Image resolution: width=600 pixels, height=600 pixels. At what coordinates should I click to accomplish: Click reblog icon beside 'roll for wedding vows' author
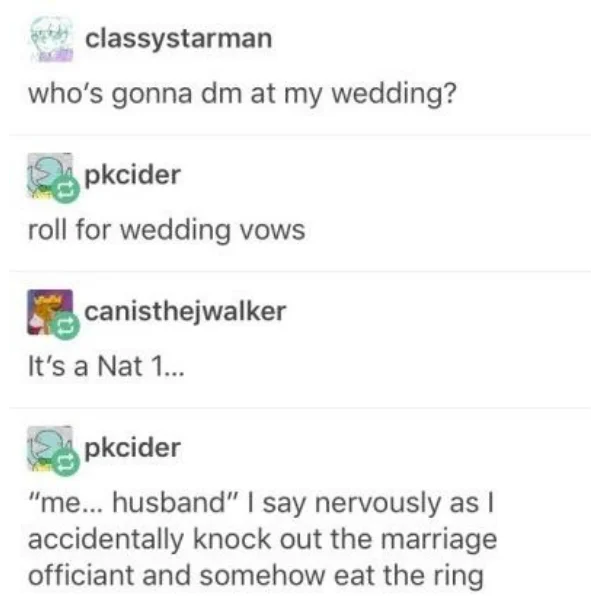click(x=66, y=189)
